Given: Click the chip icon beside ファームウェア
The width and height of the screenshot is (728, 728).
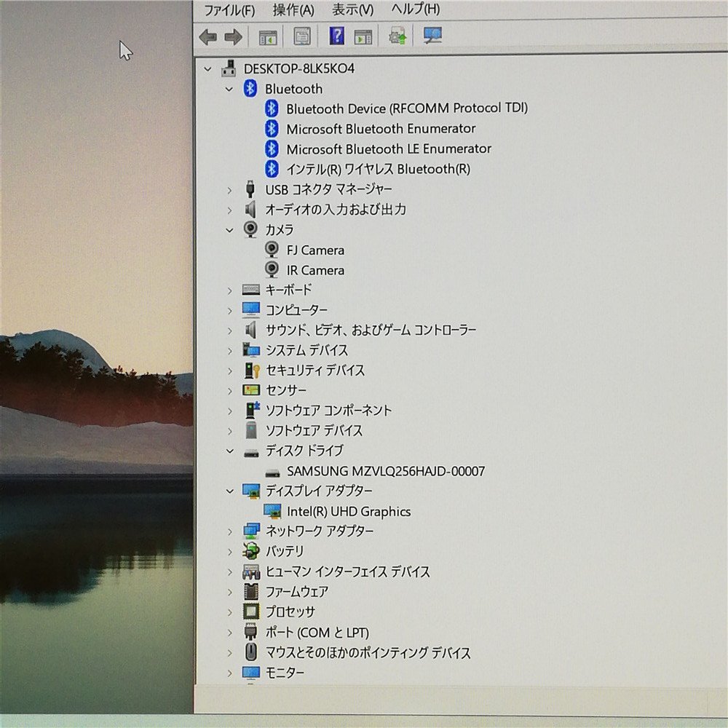Looking at the screenshot, I should (x=251, y=591).
